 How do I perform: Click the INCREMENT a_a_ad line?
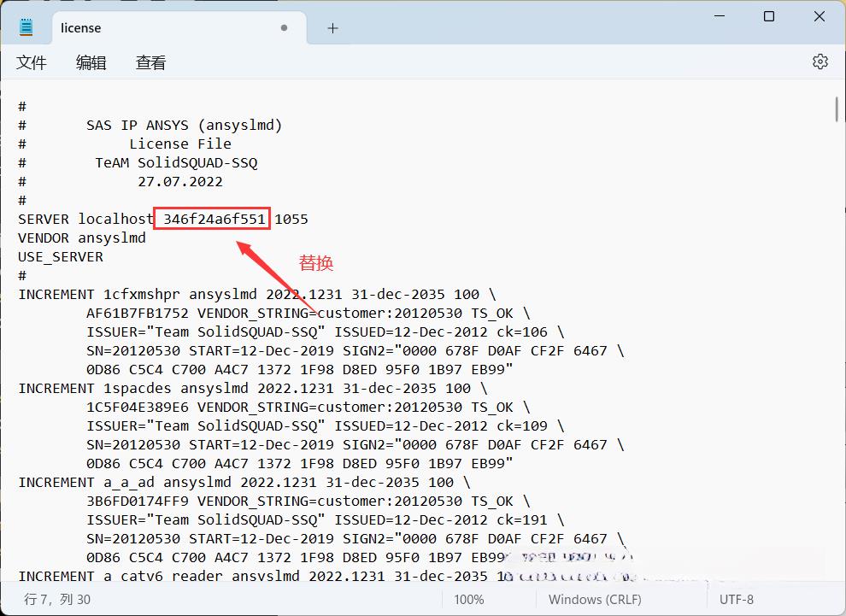coord(244,482)
